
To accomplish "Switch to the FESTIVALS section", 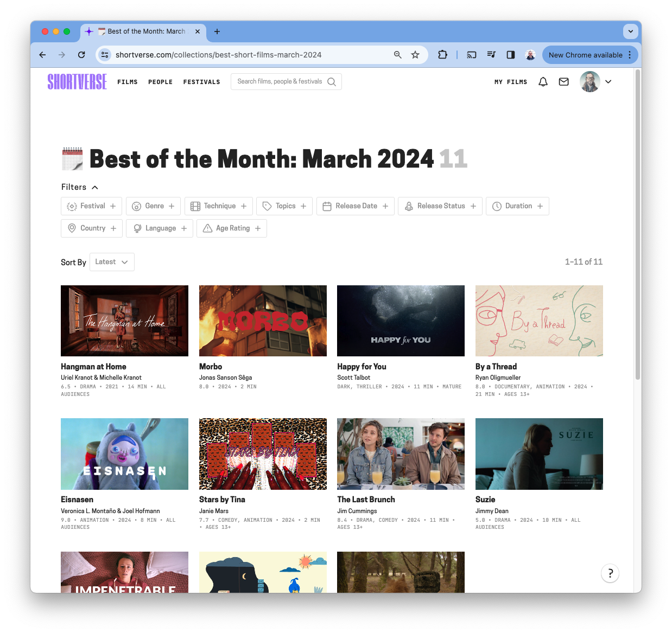I will click(201, 82).
